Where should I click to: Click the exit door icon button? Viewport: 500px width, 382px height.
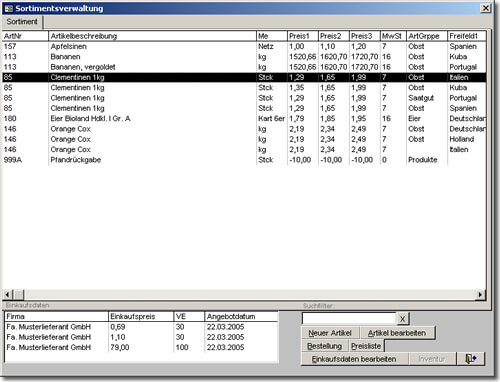(x=471, y=359)
